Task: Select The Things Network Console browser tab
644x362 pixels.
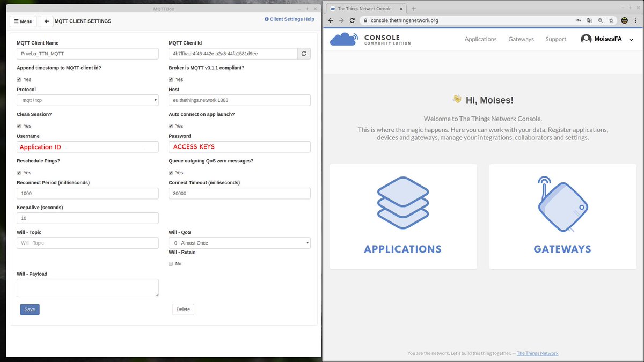Action: coord(365,9)
